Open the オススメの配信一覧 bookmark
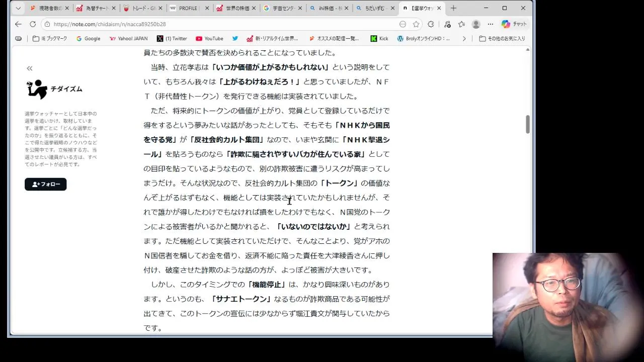Image resolution: width=644 pixels, height=362 pixels. pyautogui.click(x=334, y=39)
